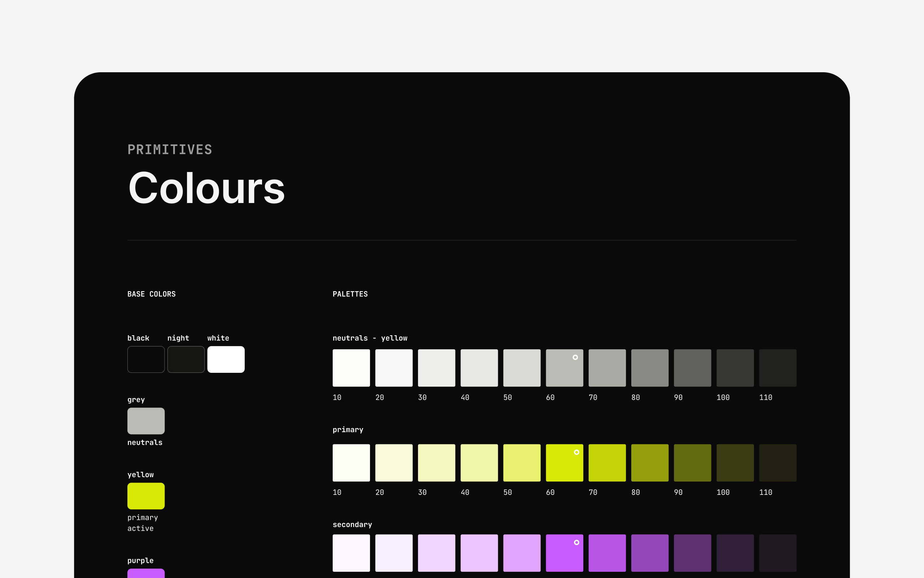Click the 'neutrals - yellow' palette label
The width and height of the screenshot is (924, 578).
coord(370,338)
